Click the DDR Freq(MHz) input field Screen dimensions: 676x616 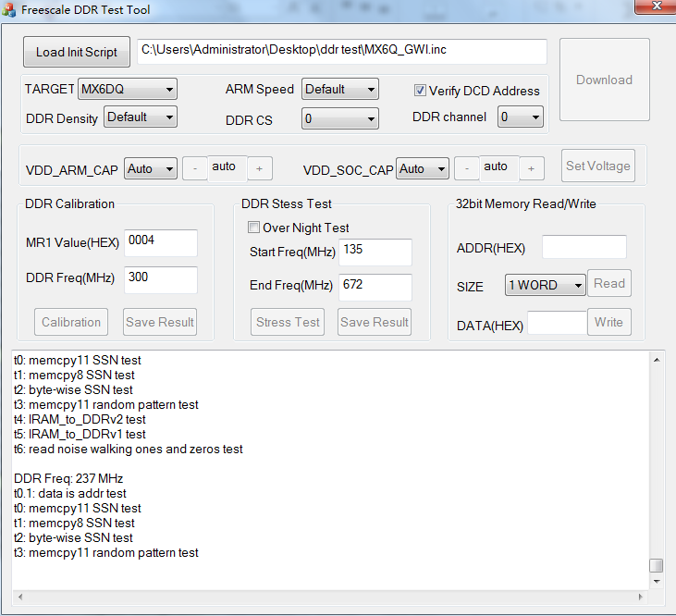click(x=161, y=279)
